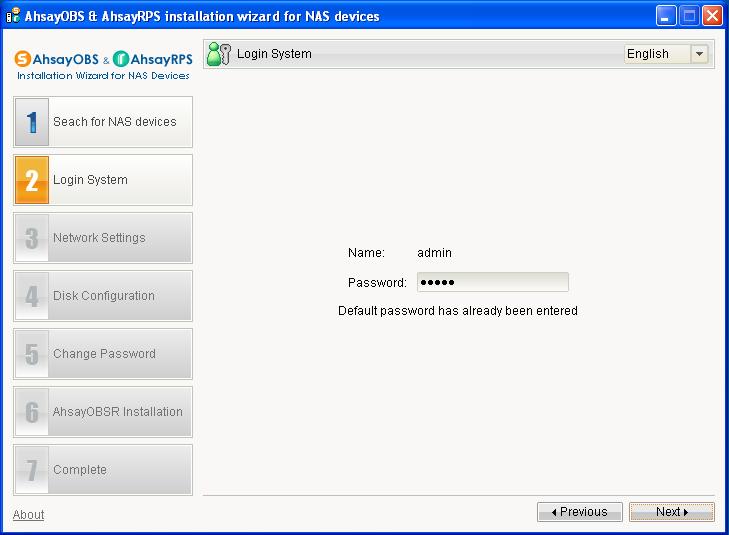This screenshot has width=729, height=535.
Task: Click the step 1 number icon
Action: (x=32, y=122)
